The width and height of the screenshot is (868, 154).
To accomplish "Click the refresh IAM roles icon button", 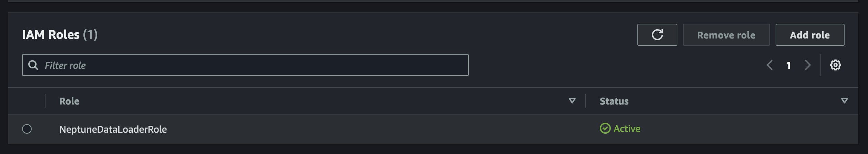I will click(x=657, y=35).
